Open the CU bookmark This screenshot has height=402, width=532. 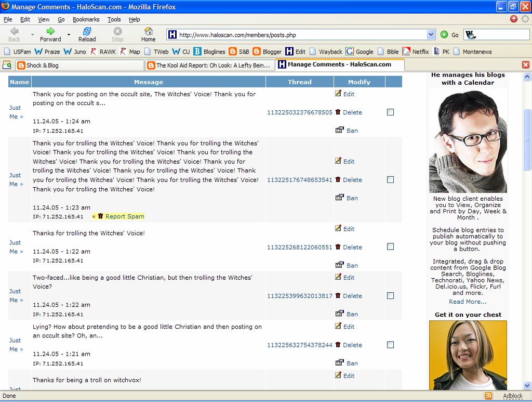point(181,51)
